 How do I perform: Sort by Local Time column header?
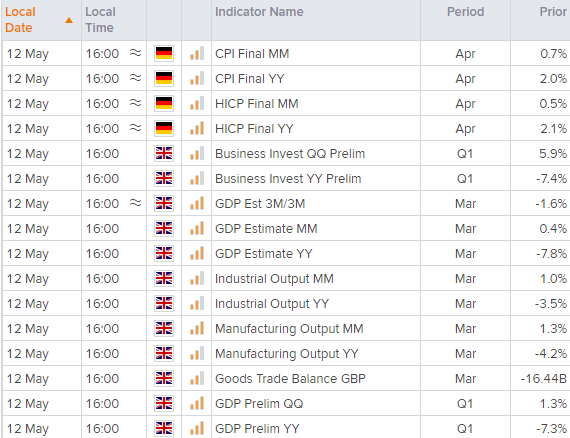tap(100, 20)
